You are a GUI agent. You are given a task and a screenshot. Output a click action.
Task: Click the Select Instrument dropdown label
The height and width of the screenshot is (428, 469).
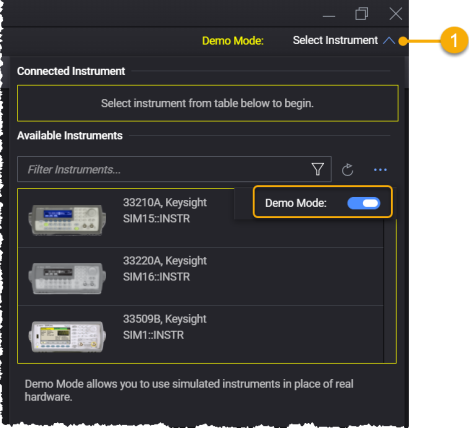[x=335, y=40]
